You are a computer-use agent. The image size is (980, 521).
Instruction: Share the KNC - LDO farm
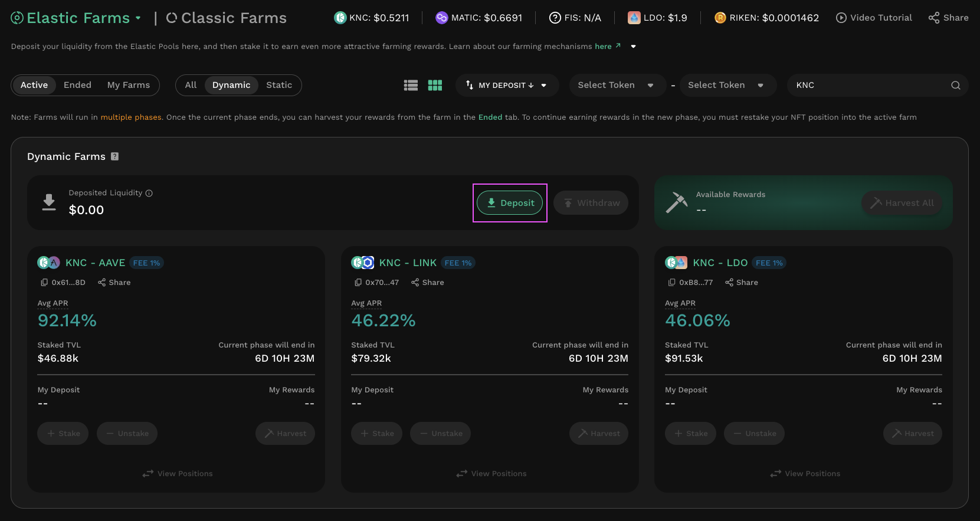(742, 283)
